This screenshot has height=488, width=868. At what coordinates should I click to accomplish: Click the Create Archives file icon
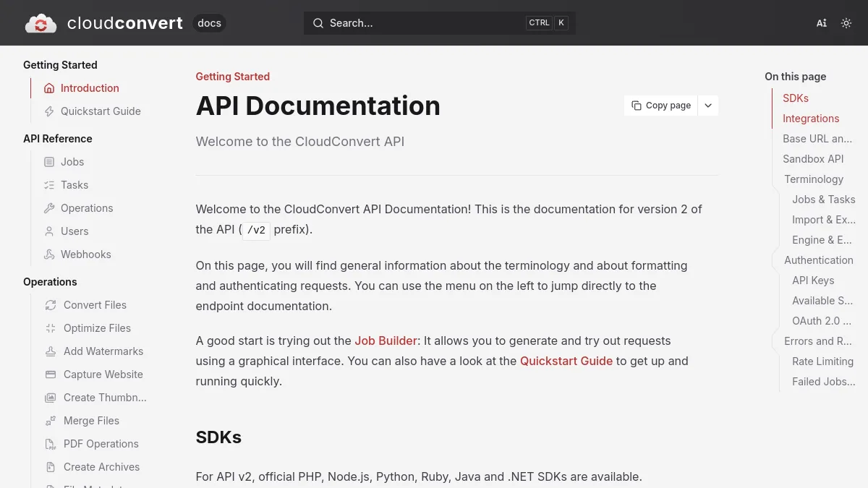tap(51, 467)
